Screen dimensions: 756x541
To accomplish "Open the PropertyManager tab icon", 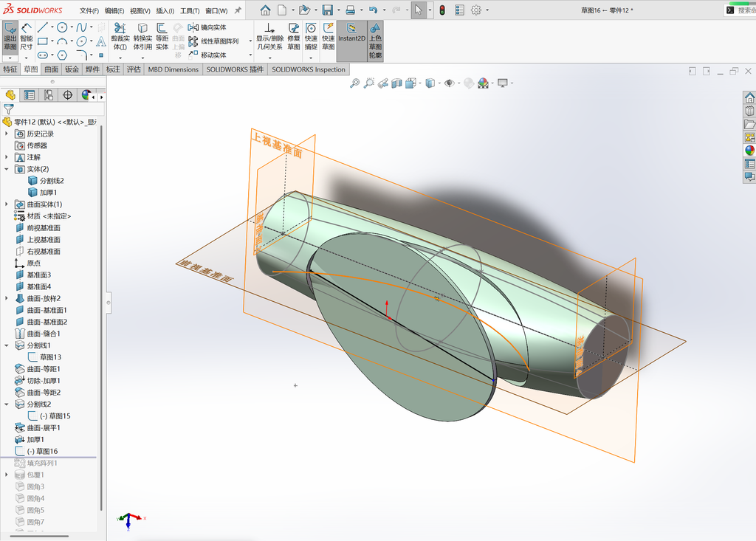I will [x=30, y=95].
